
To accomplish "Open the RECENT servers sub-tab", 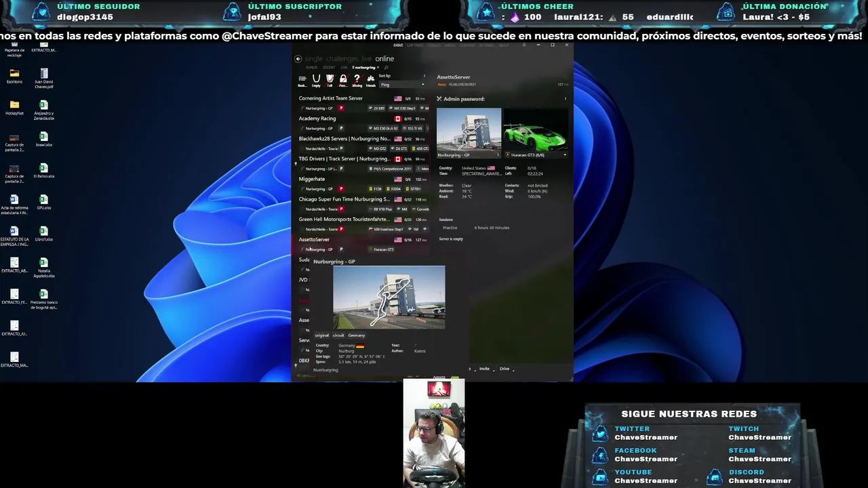I will (329, 67).
